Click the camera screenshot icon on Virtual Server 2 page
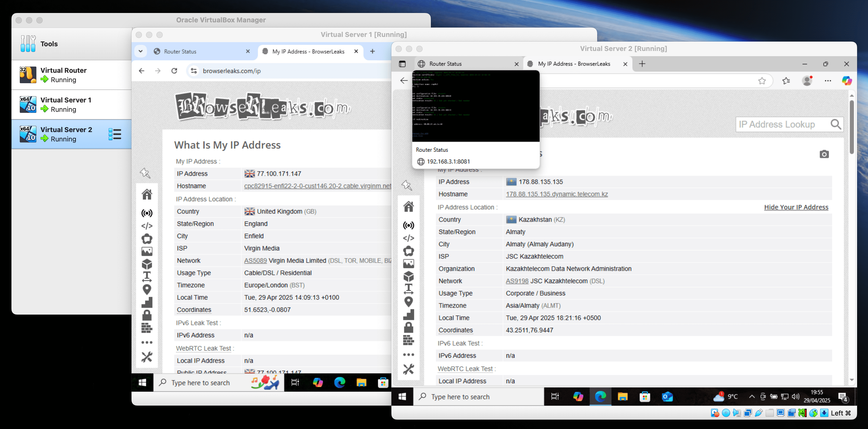Screen dimensions: 868x429 point(824,154)
